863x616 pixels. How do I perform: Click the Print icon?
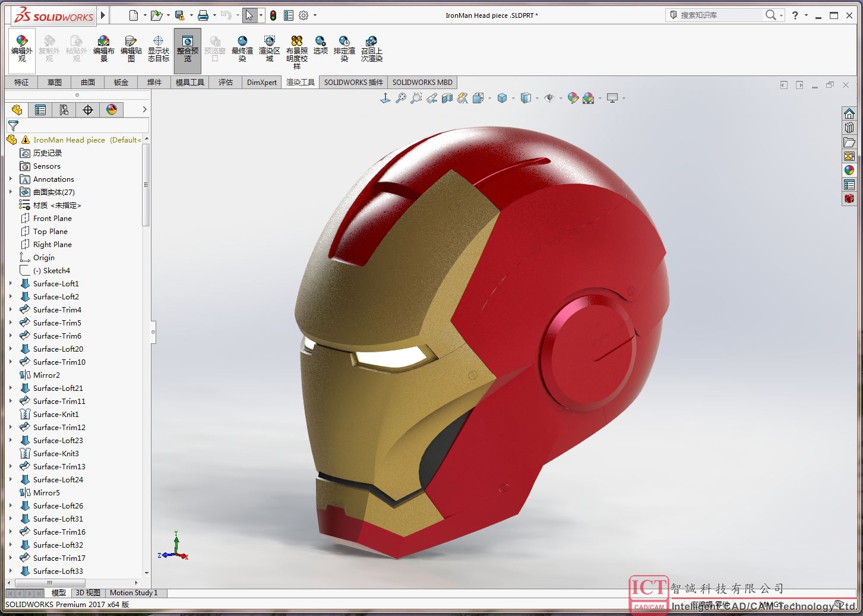[x=203, y=15]
